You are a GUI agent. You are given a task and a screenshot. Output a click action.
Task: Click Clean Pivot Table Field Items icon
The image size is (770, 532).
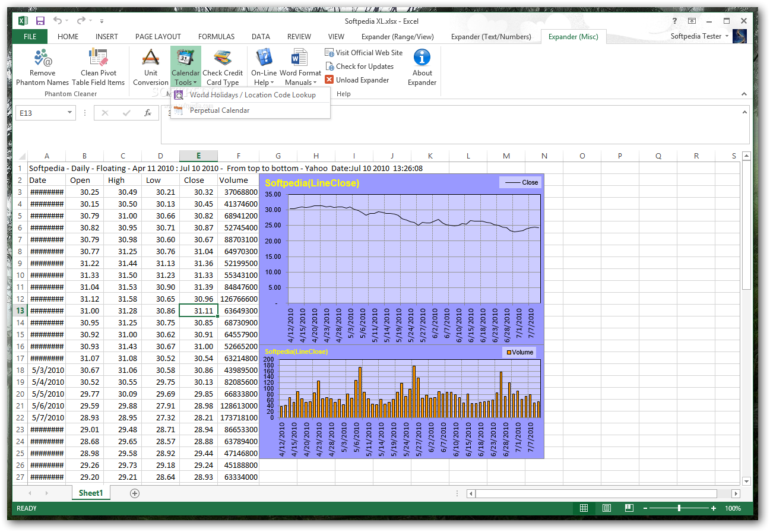tap(98, 58)
